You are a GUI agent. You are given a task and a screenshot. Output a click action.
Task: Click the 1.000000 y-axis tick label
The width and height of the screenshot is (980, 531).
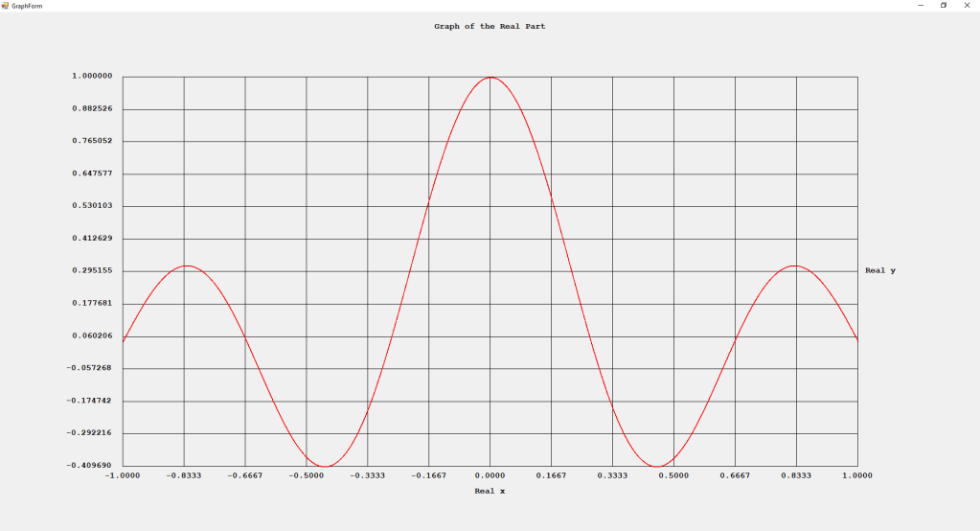93,77
